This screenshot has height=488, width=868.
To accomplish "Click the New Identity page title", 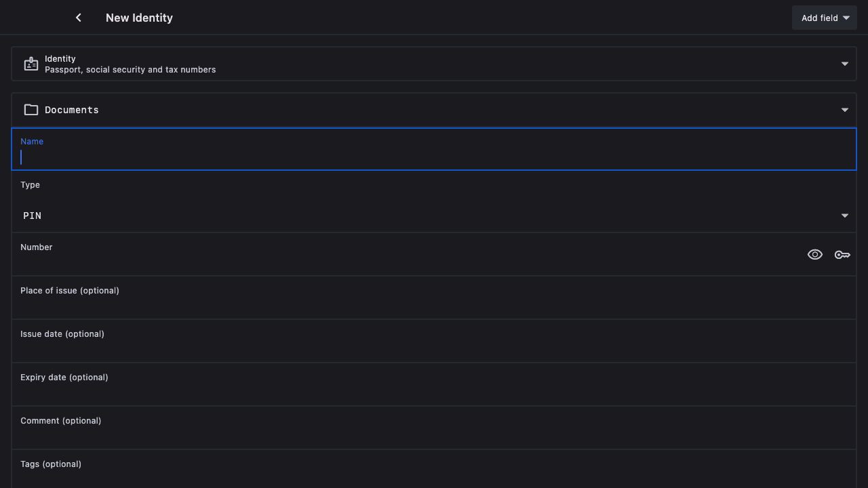I will coord(139,18).
